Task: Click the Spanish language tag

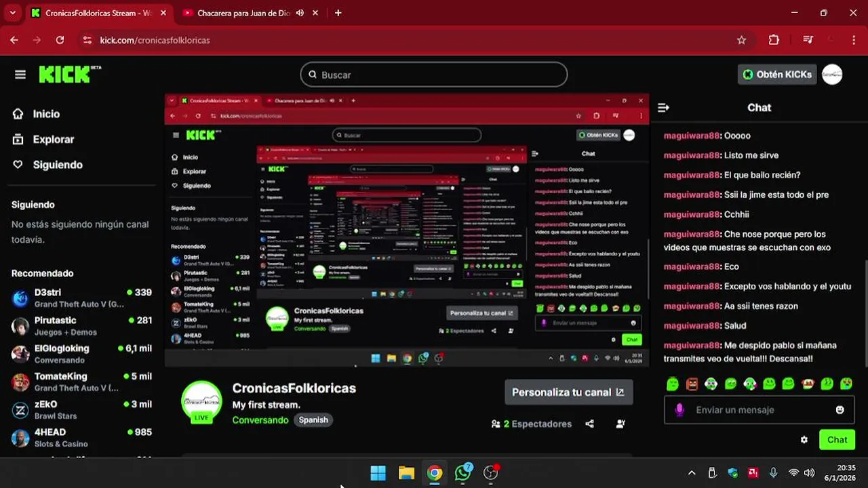Action: click(x=313, y=420)
